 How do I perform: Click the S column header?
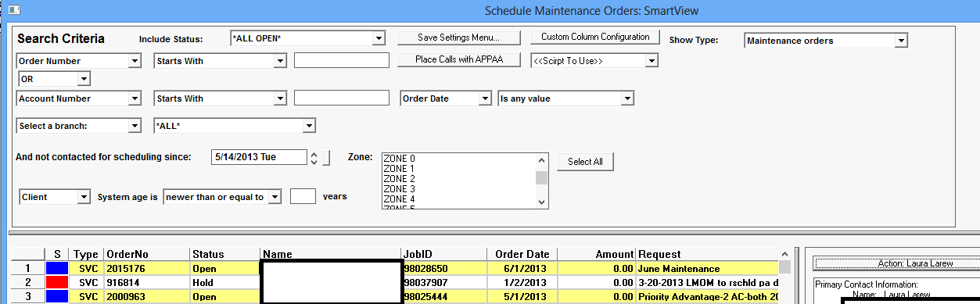(x=57, y=254)
